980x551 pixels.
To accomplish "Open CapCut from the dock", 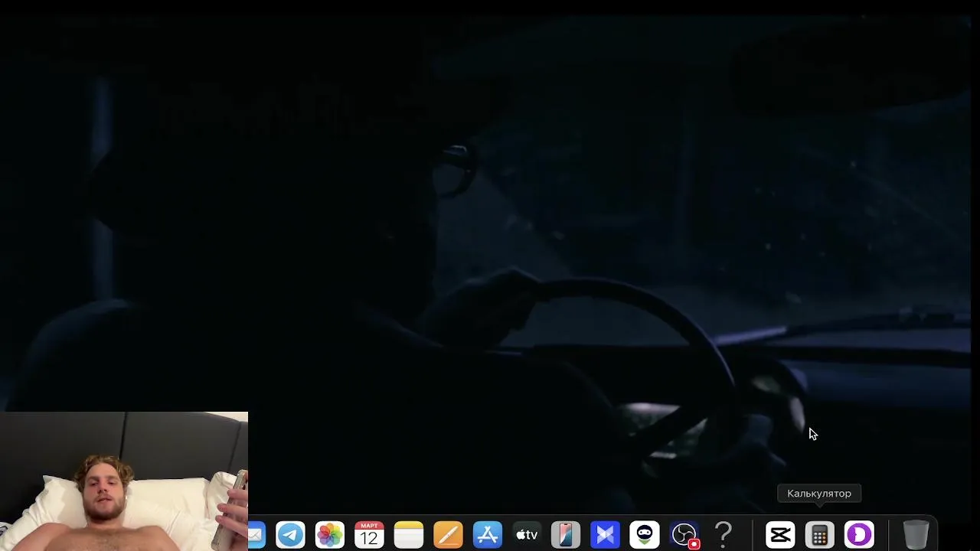I will coord(780,534).
